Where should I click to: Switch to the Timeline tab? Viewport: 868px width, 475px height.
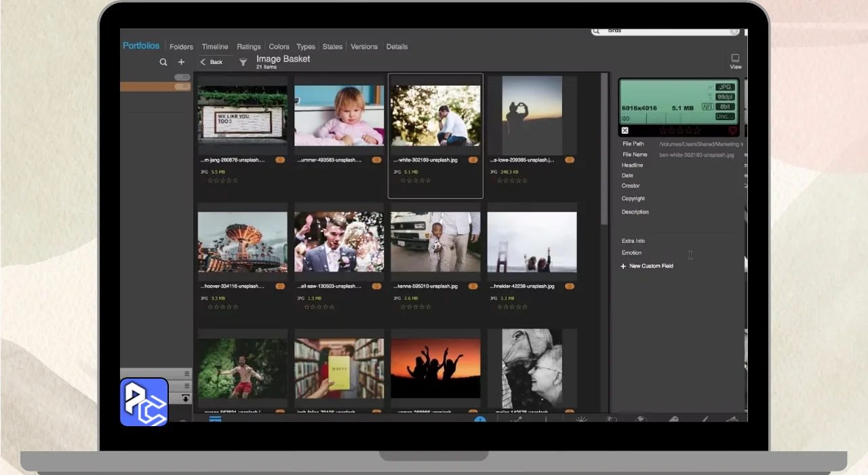215,47
